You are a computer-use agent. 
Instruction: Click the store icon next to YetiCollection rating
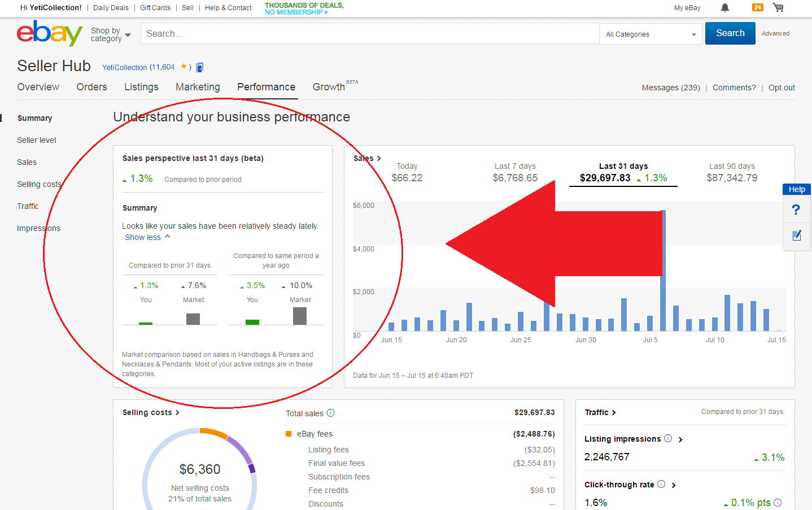[x=200, y=67]
